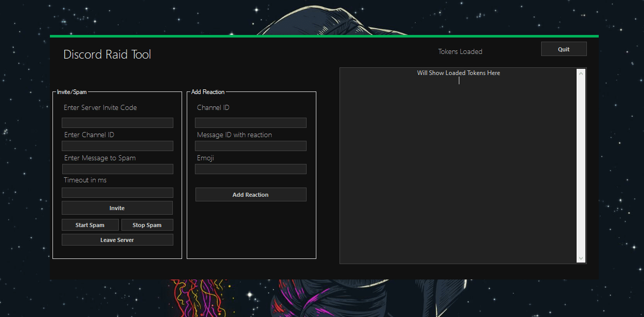The image size is (644, 317).
Task: Select the Message ID with reaction field
Action: 251,146
